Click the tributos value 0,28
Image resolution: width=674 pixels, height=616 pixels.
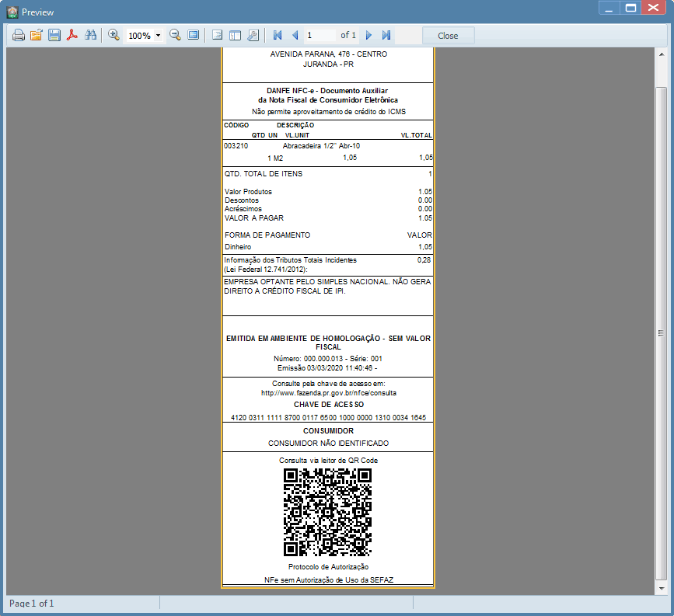click(424, 260)
